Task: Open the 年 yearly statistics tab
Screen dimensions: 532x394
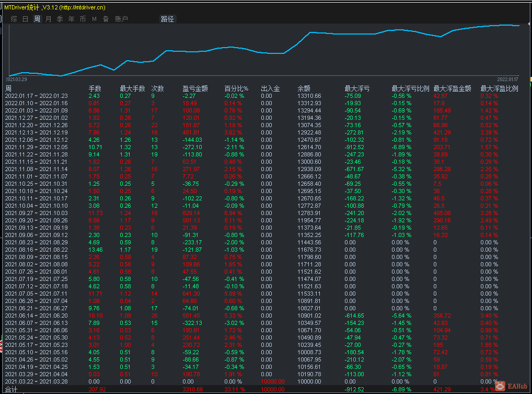Action: point(71,19)
